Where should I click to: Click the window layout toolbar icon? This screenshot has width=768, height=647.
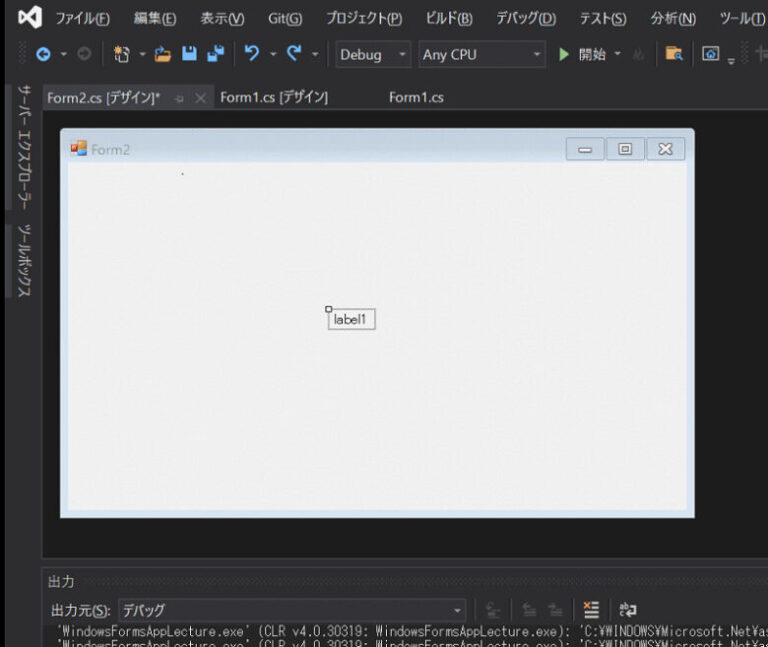tap(711, 53)
